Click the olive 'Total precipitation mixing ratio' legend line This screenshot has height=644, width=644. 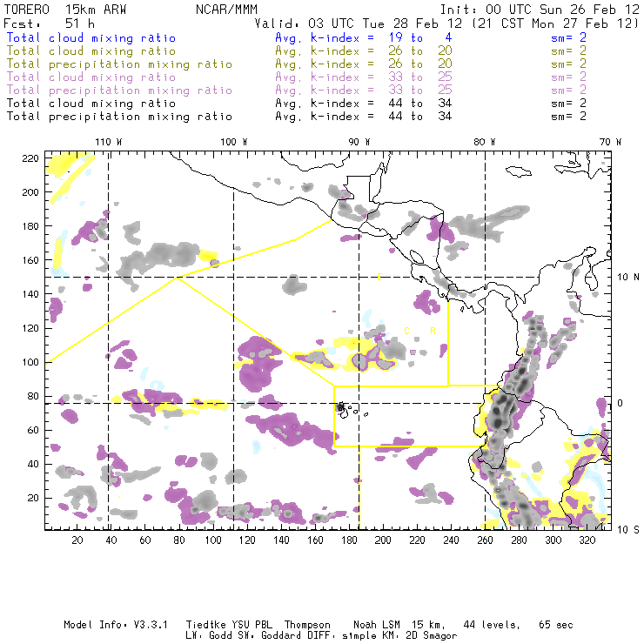point(119,64)
